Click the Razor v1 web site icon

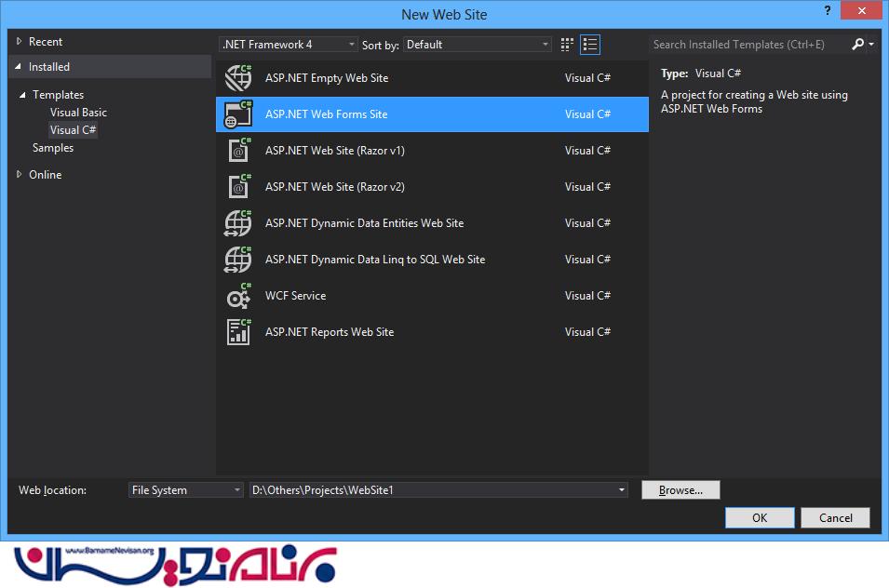click(239, 151)
